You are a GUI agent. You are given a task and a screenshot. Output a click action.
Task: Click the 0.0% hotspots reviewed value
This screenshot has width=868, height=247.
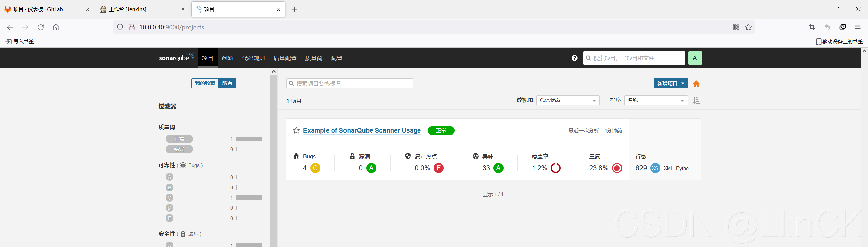422,168
